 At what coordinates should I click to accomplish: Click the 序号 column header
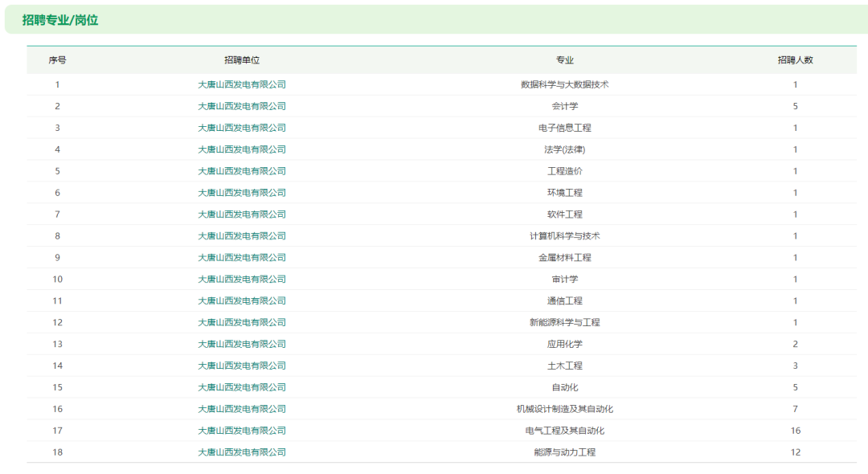pyautogui.click(x=58, y=60)
